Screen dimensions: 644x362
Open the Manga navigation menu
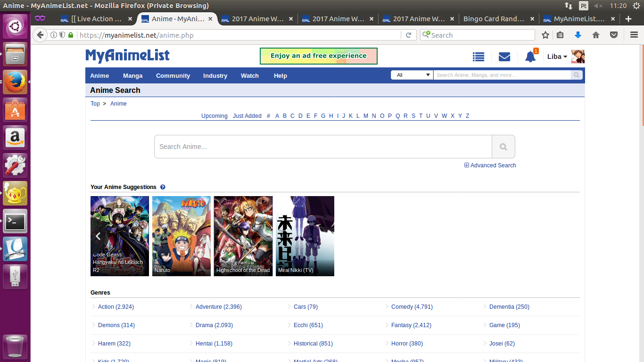132,75
